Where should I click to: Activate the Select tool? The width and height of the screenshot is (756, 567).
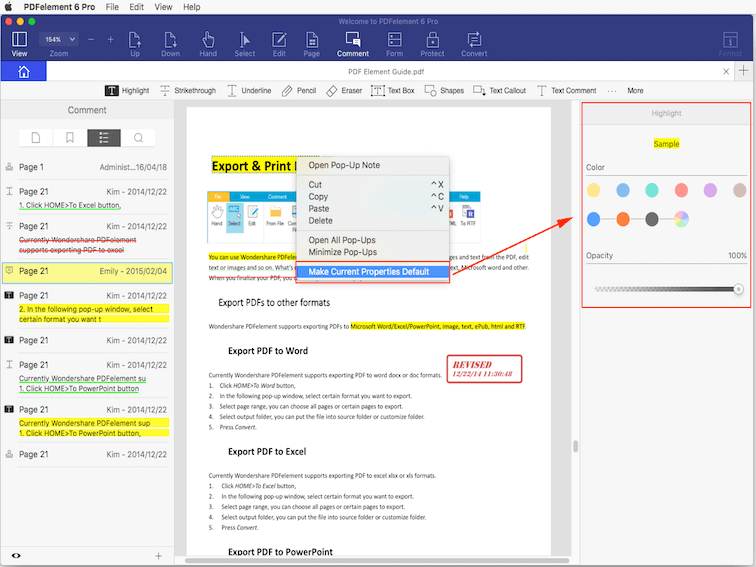tap(245, 44)
